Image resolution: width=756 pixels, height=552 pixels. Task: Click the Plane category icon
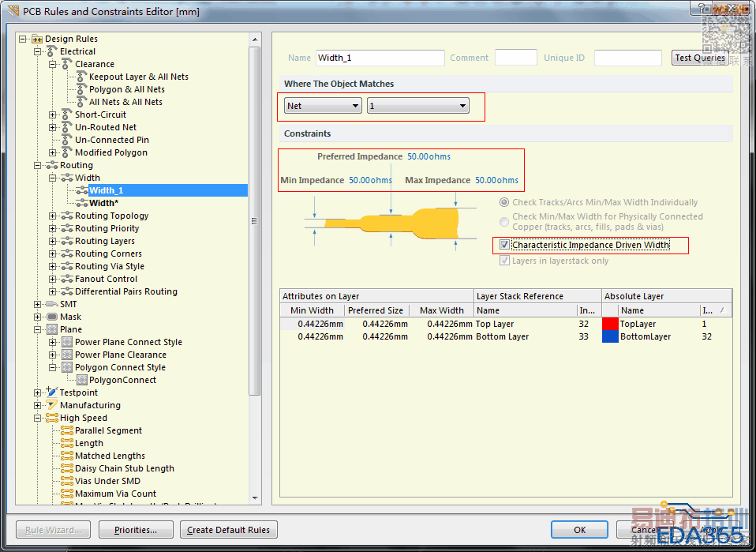52,329
